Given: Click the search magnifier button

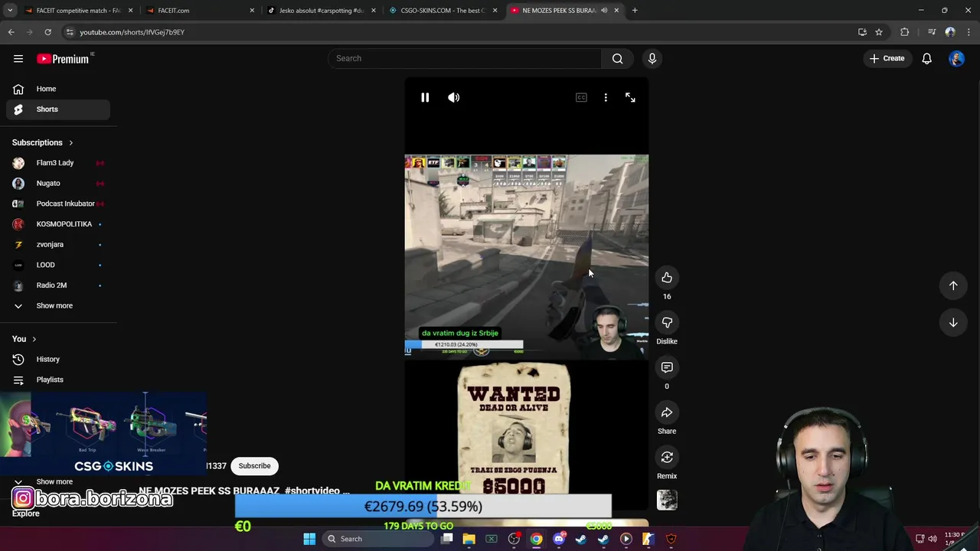Looking at the screenshot, I should pyautogui.click(x=617, y=58).
